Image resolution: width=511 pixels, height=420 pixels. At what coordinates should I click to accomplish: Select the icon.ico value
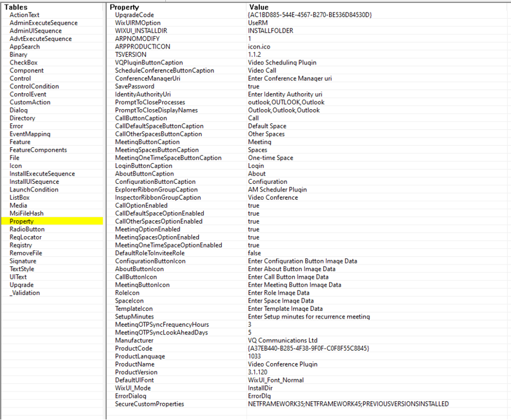[x=259, y=46]
